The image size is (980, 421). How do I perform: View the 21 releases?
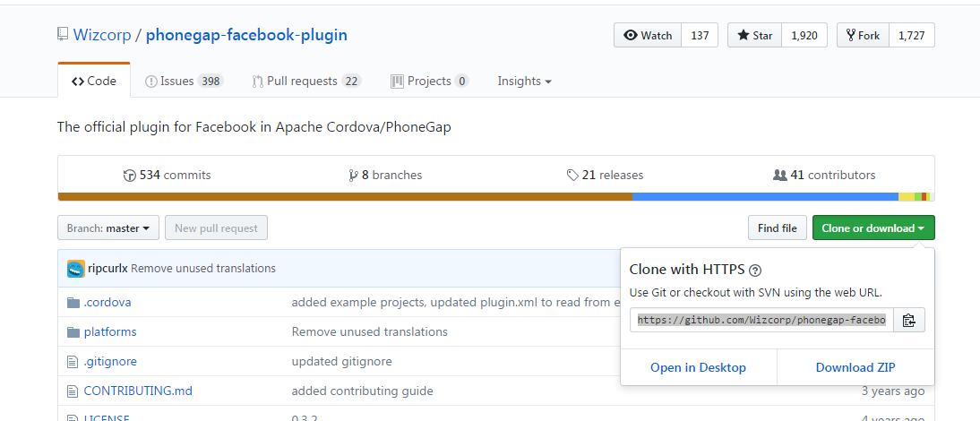pos(605,175)
